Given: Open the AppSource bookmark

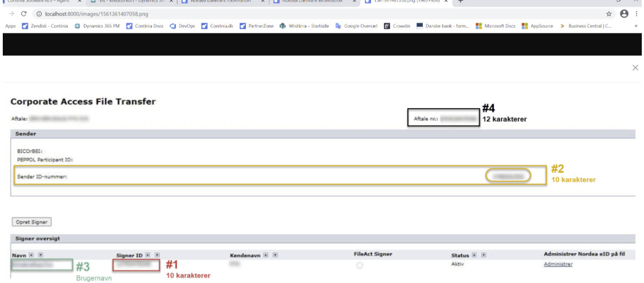Looking at the screenshot, I should tap(537, 26).
